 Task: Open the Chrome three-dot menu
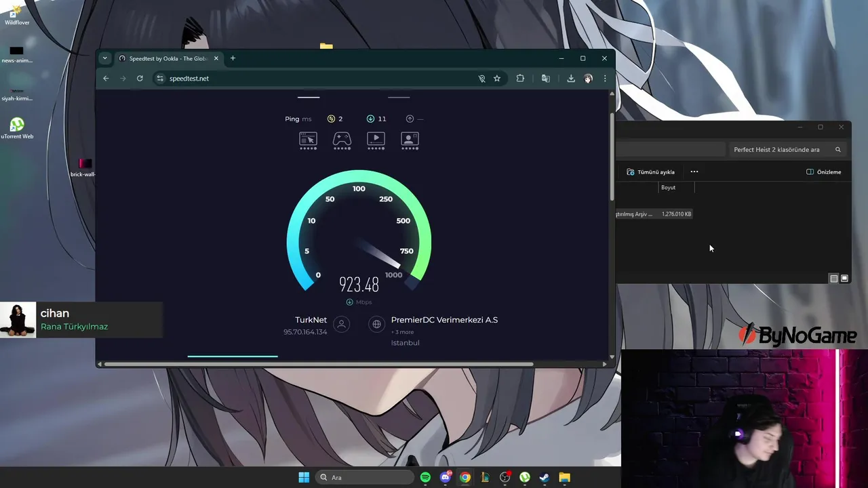[605, 79]
